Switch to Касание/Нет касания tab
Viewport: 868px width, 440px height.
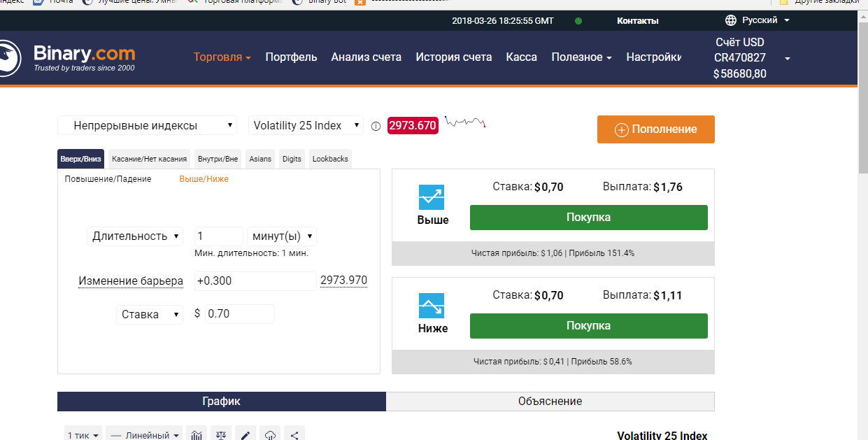point(149,159)
